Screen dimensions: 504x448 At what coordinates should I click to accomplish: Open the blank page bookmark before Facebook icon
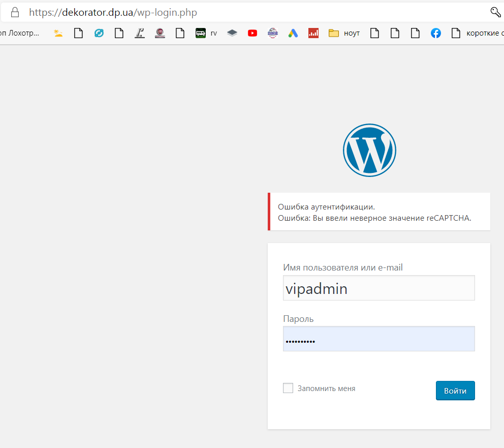point(415,33)
